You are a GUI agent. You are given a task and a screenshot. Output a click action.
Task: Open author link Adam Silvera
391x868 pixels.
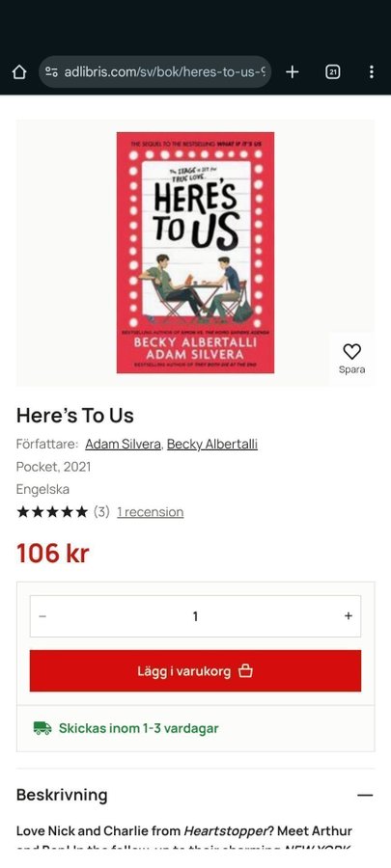(x=123, y=444)
